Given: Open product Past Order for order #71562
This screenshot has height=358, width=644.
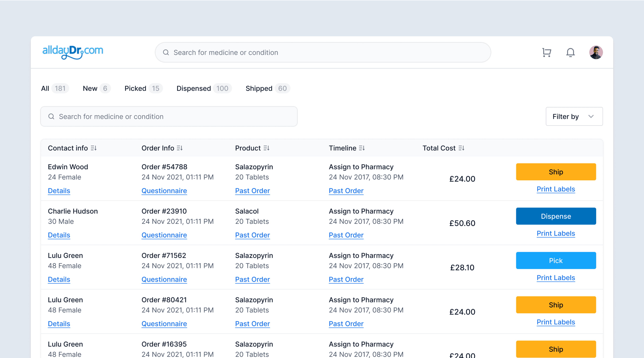Looking at the screenshot, I should 253,279.
